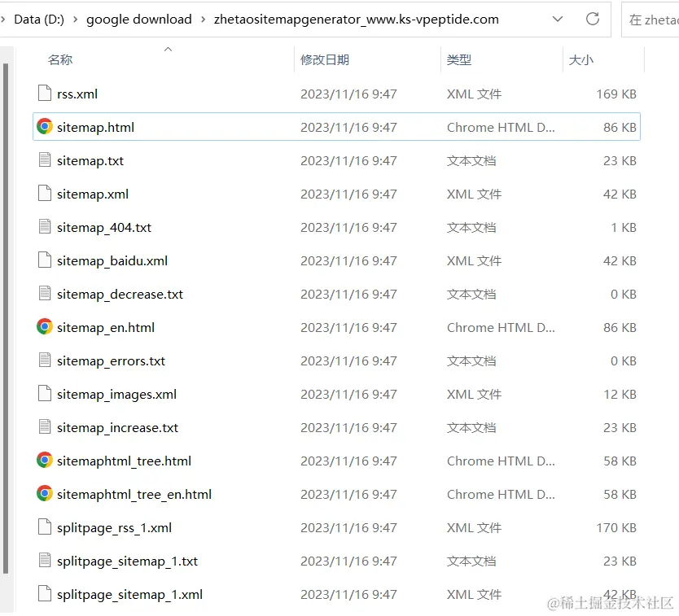Click the sitemap_baidu.xml file icon

(x=45, y=260)
